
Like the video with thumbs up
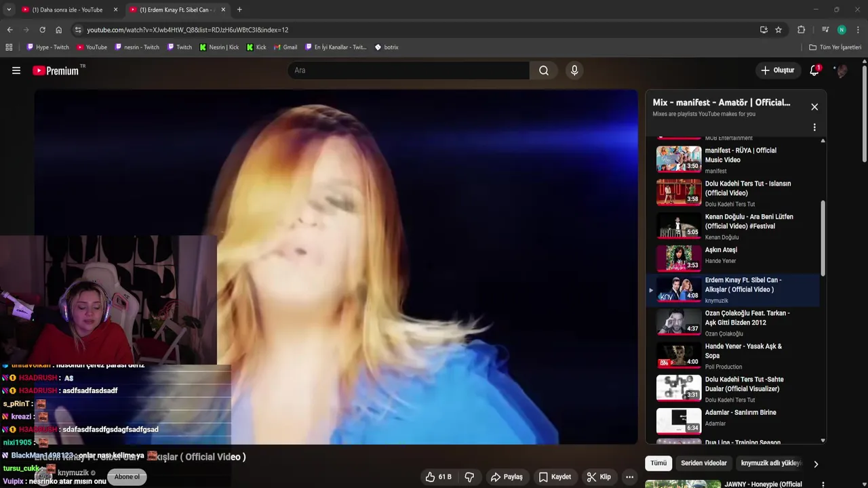click(438, 476)
